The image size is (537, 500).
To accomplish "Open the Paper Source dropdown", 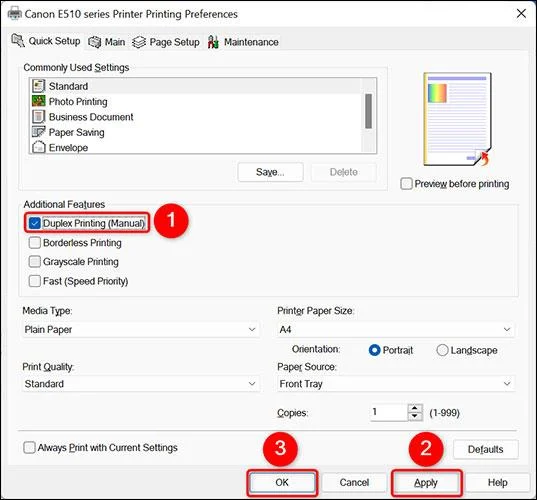I will pos(396,384).
